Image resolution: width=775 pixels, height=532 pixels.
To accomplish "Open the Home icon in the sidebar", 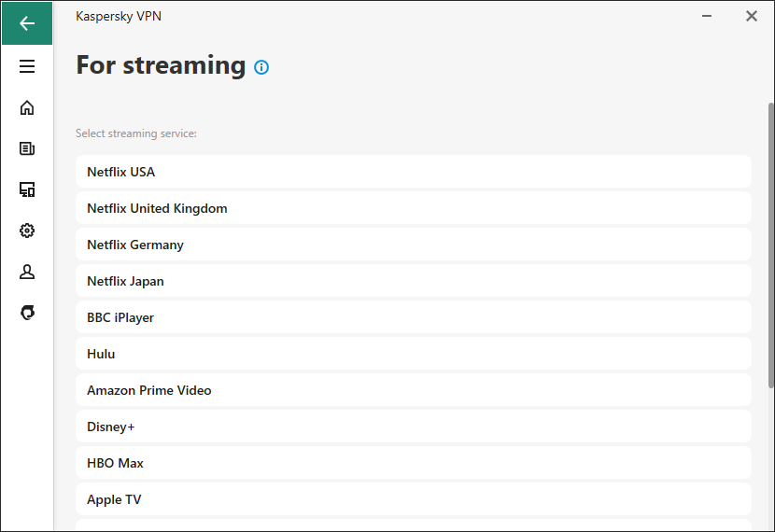I will coord(27,107).
